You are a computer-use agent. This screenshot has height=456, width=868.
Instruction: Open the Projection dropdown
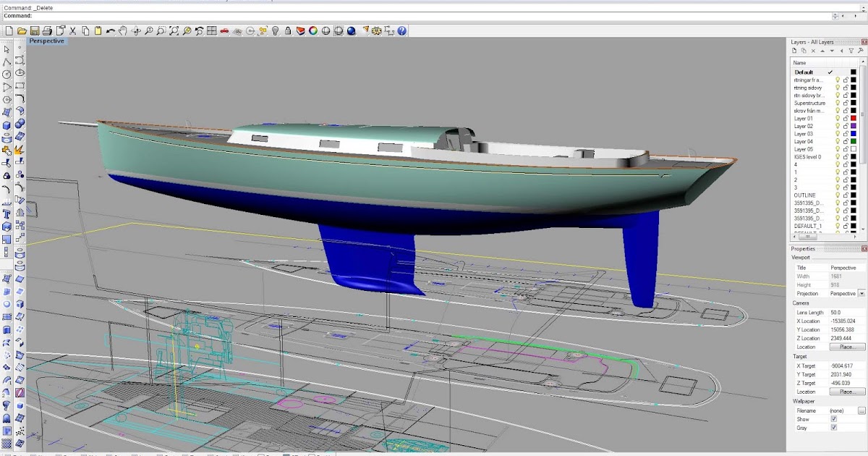[861, 294]
